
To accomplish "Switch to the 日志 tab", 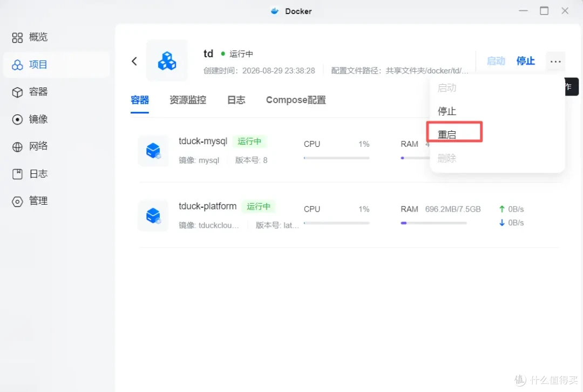I will (x=236, y=100).
